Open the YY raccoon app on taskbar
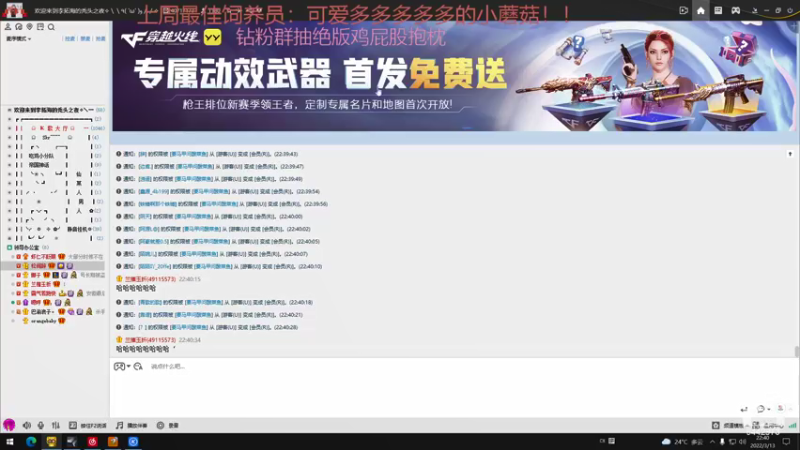This screenshot has height=450, width=800. click(52, 442)
